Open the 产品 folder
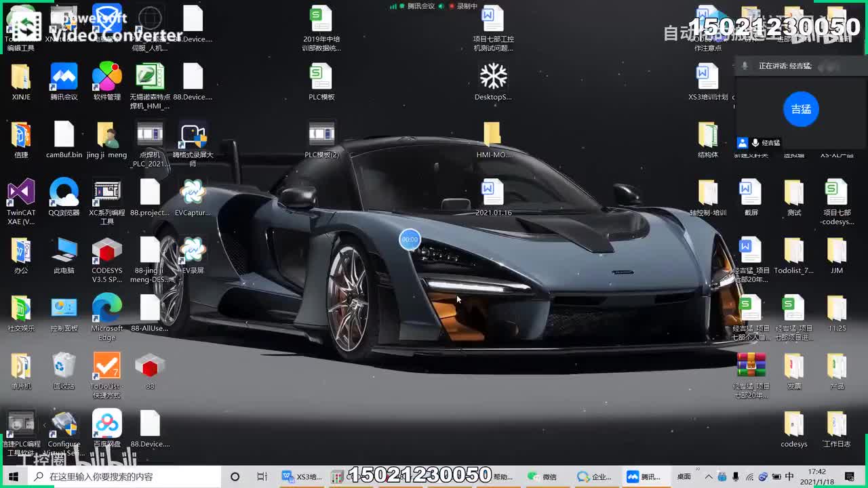The image size is (868, 488). [x=837, y=371]
